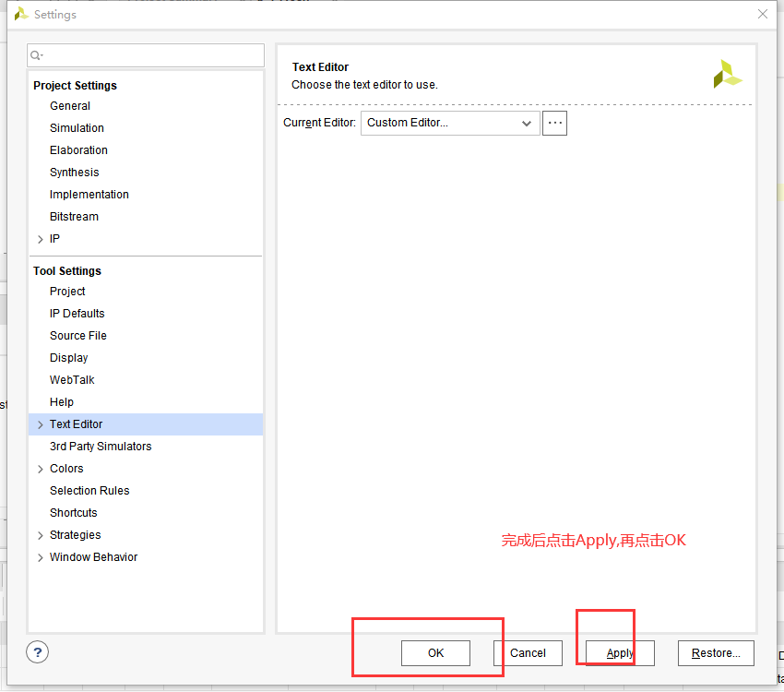784x692 pixels.
Task: Select IP Defaults in Tool Settings
Action: (77, 314)
